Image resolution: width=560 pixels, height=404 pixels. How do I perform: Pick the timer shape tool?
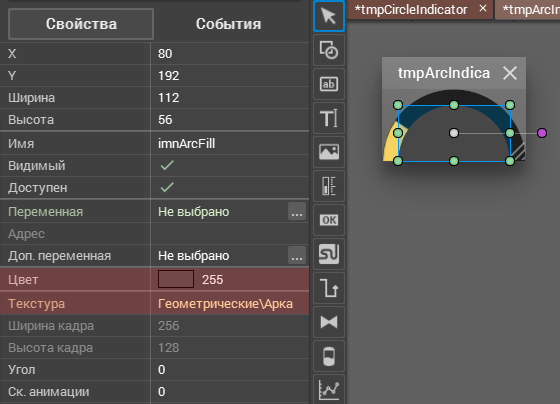click(x=329, y=50)
